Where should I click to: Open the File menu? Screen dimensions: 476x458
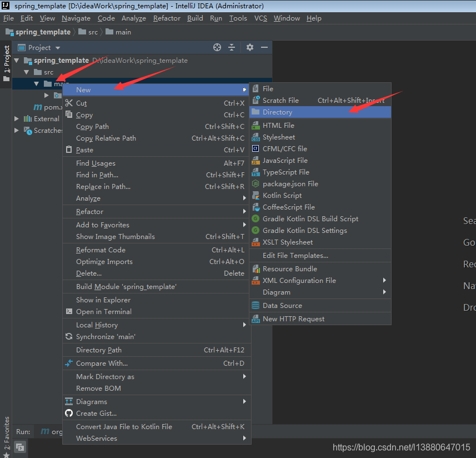click(x=8, y=18)
